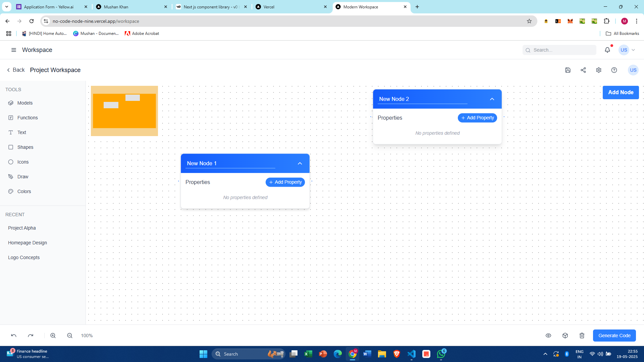Screen dimensions: 644x362
Task: Open the US user account dropdown
Action: point(627,50)
